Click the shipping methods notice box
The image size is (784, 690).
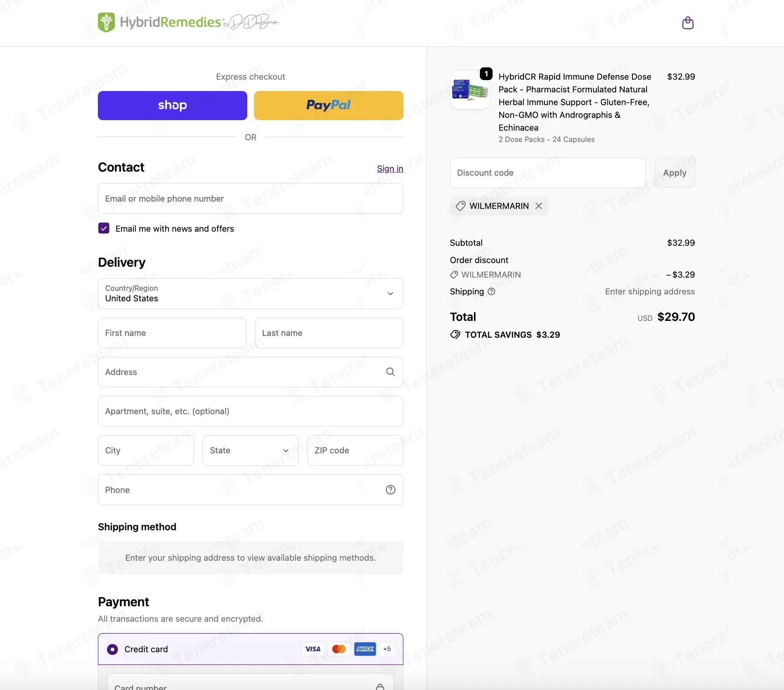click(250, 558)
